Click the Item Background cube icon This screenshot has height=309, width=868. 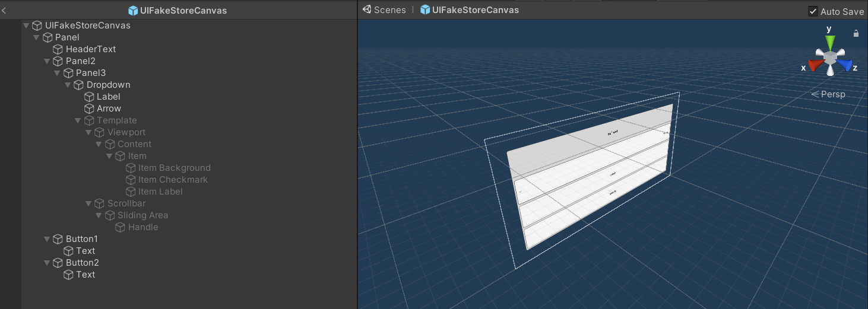(131, 168)
